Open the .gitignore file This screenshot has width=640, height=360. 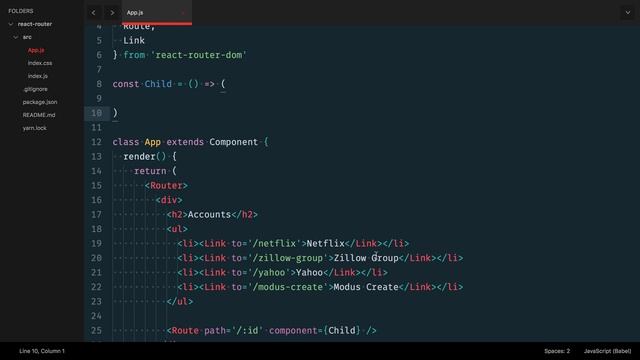35,89
